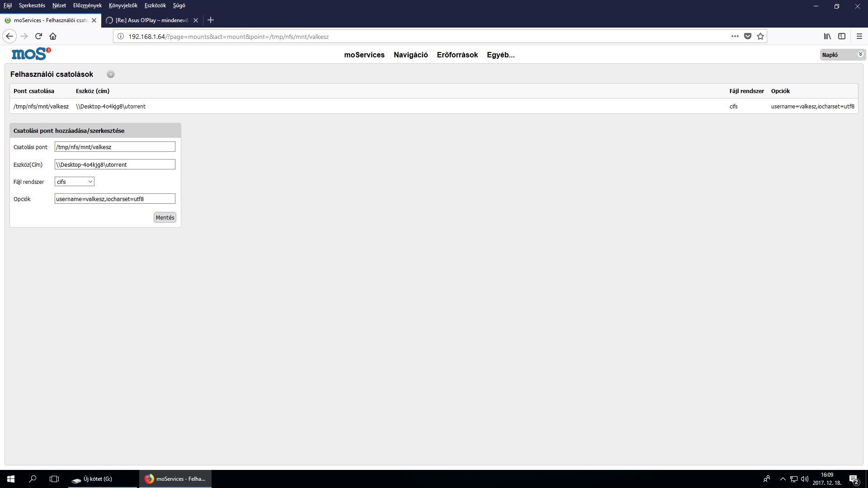Click the moS logo
The height and width of the screenshot is (488, 868).
[31, 54]
